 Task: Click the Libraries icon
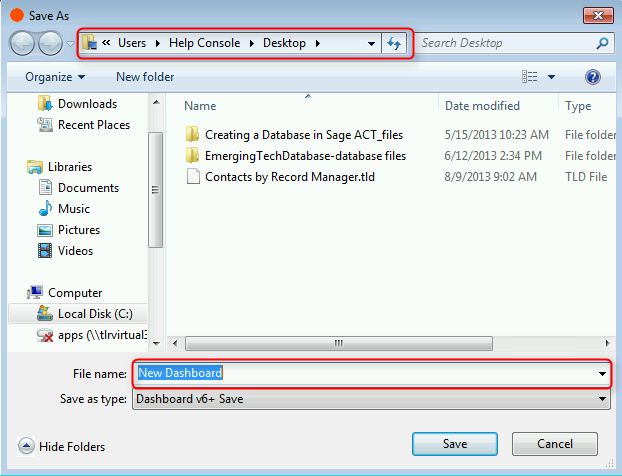[35, 167]
